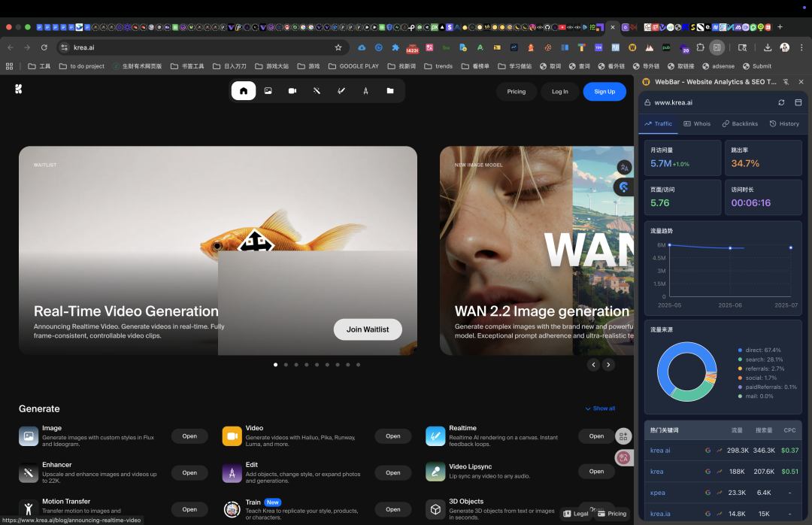Open the browser Downloads icon
Screen dimensions: 812x525
coord(768,47)
